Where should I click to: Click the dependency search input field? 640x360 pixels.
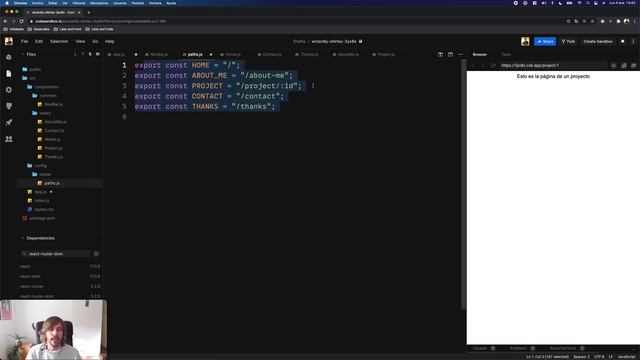pos(56,254)
